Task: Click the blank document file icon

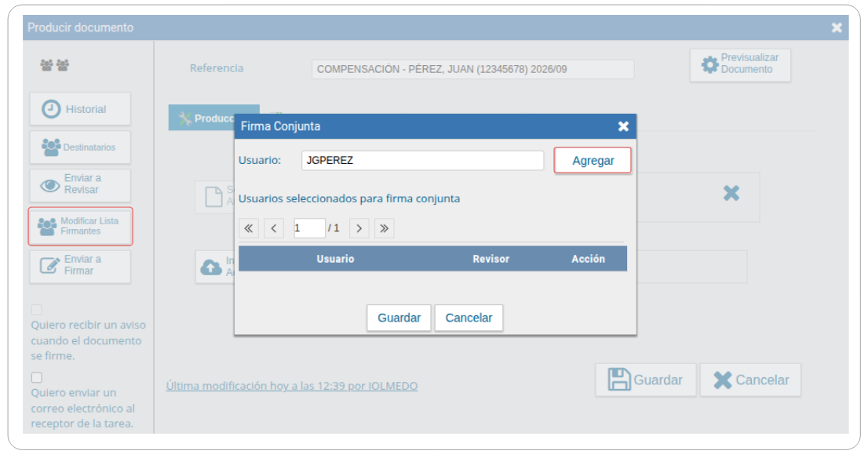Action: click(x=213, y=197)
